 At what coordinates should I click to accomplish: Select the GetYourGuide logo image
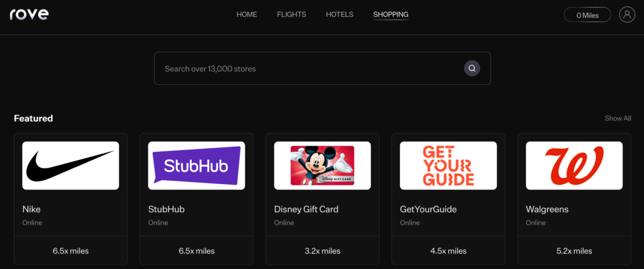[448, 165]
